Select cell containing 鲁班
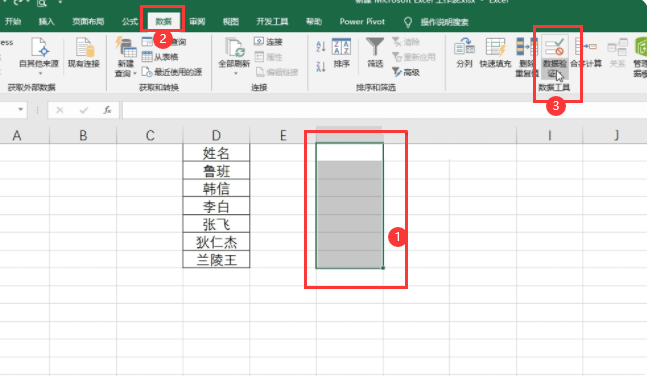647x376 pixels. 216,170
